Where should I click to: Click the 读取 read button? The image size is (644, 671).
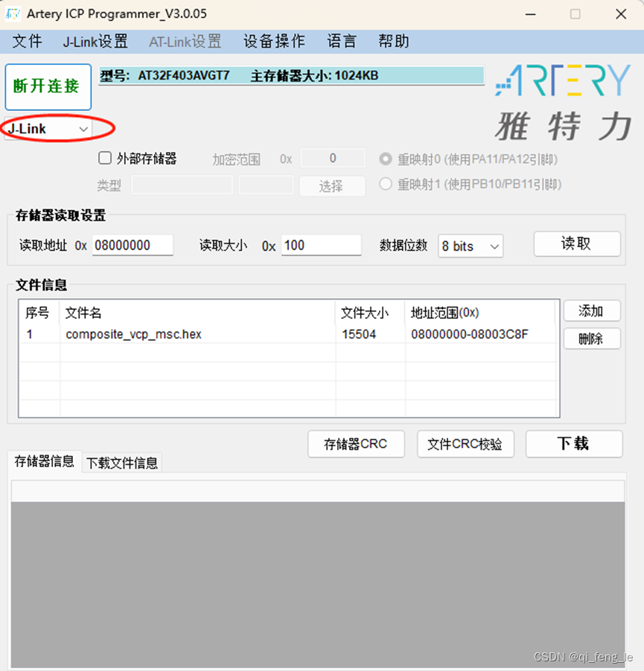click(577, 244)
